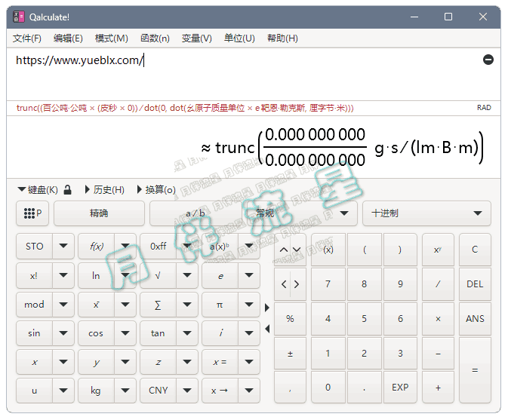Click the down arrow cursor key
Screen dimensions: 508x420
(x=297, y=250)
